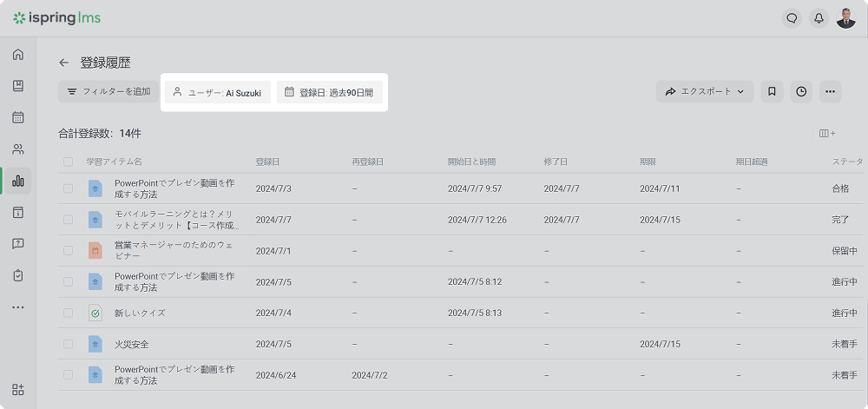The height and width of the screenshot is (409, 868).
Task: Select all rows with header checkbox
Action: coord(69,162)
